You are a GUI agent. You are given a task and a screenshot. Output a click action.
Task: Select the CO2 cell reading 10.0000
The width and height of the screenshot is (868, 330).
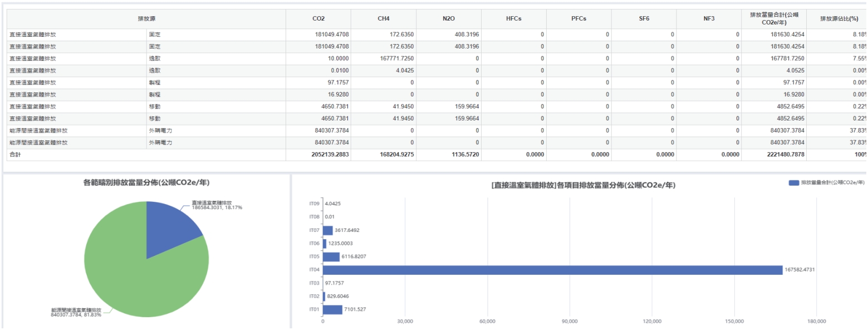pyautogui.click(x=318, y=59)
